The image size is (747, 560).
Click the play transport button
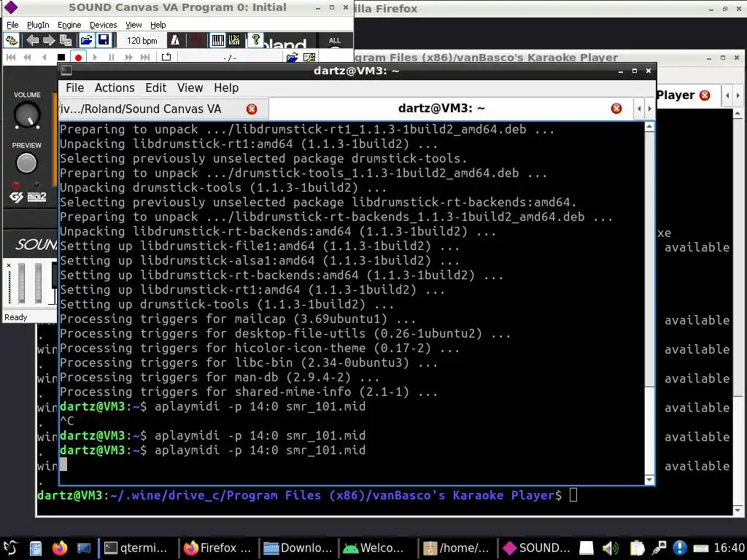pos(95,57)
